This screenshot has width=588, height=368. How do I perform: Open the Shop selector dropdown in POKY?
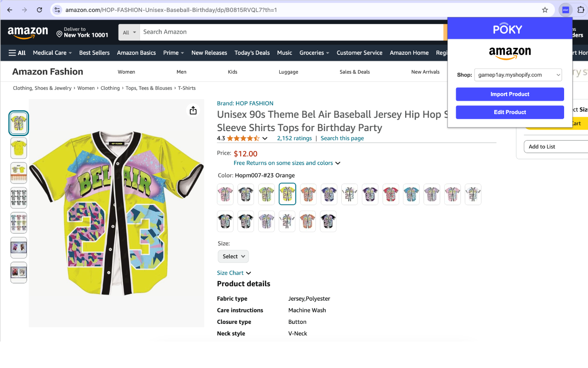(x=518, y=75)
